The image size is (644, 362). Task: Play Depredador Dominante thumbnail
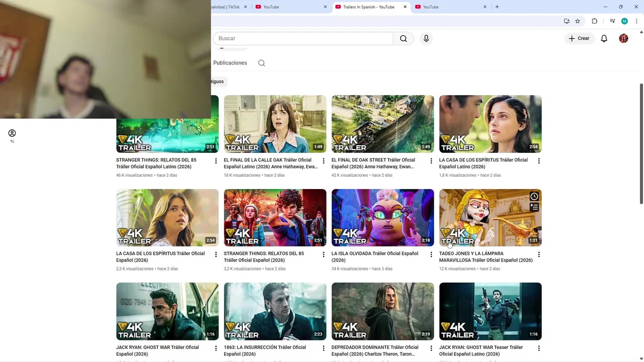(x=383, y=311)
